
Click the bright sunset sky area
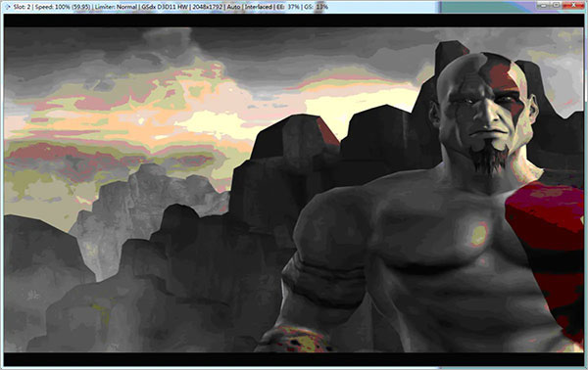point(210,119)
